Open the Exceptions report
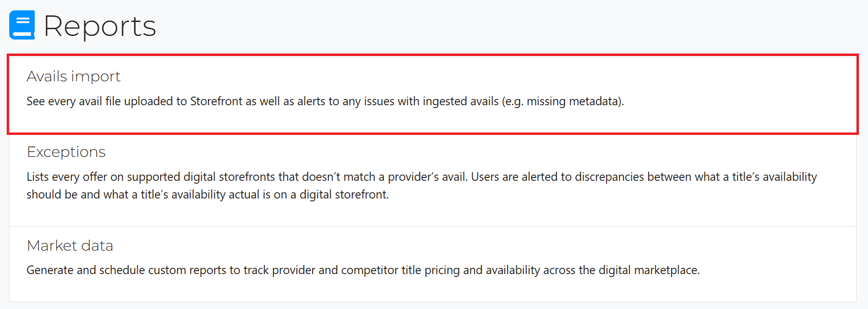Viewport: 868px width, 309px height. click(66, 152)
